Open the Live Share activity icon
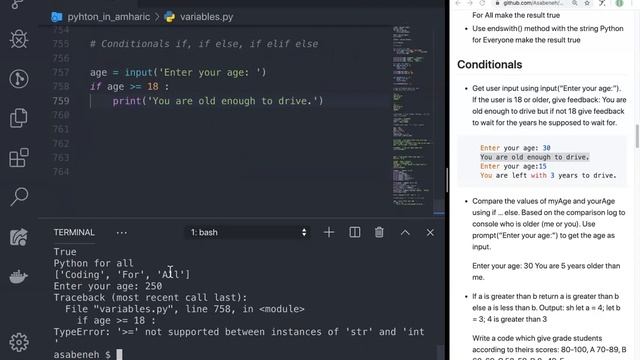Viewport: 640px width, 360px height. click(x=19, y=237)
